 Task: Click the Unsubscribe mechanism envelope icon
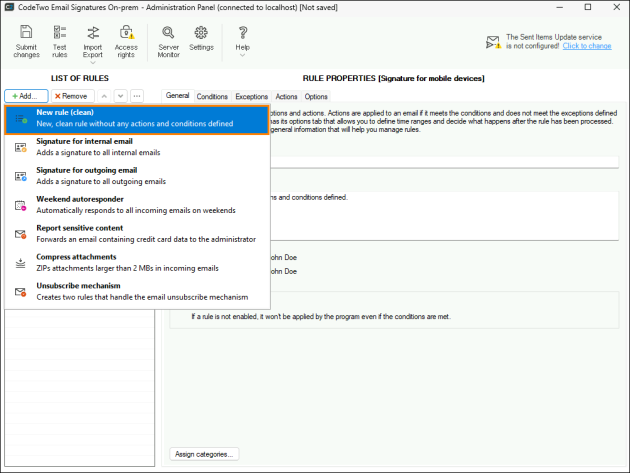coord(21,292)
